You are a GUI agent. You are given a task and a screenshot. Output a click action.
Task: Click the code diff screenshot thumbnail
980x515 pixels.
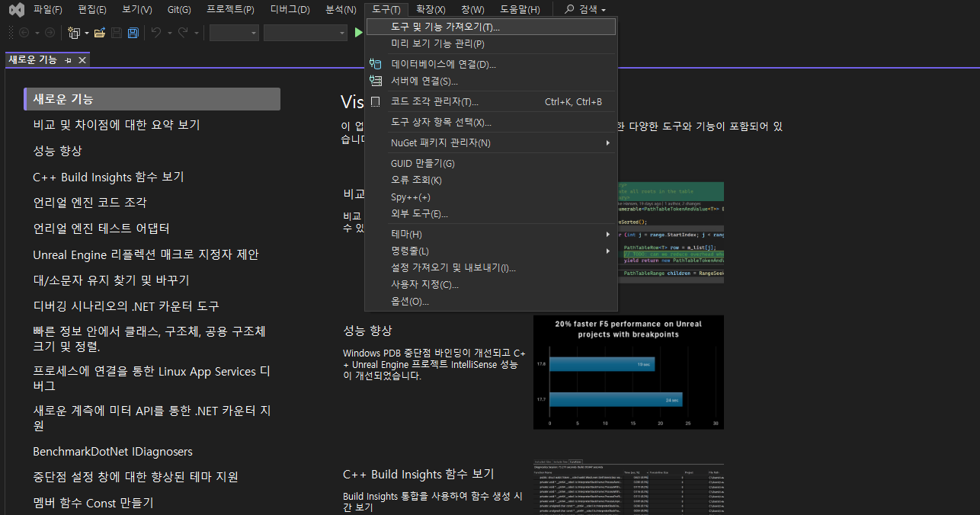point(670,232)
